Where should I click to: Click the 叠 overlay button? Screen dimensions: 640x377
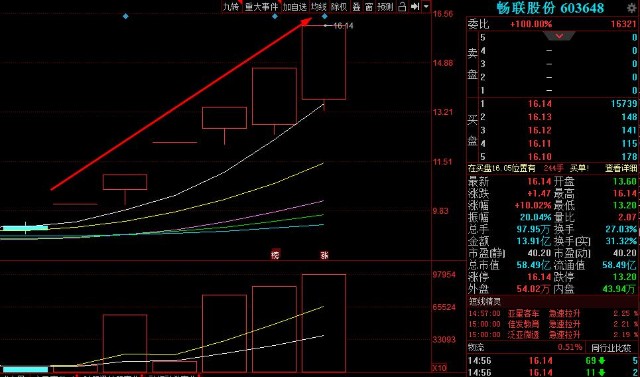click(356, 7)
